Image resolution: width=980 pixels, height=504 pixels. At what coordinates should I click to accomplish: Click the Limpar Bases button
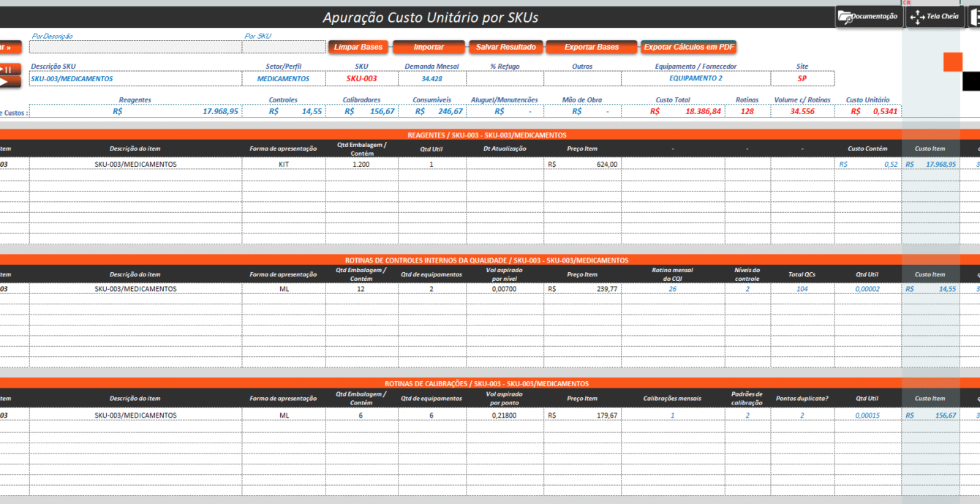click(x=358, y=48)
